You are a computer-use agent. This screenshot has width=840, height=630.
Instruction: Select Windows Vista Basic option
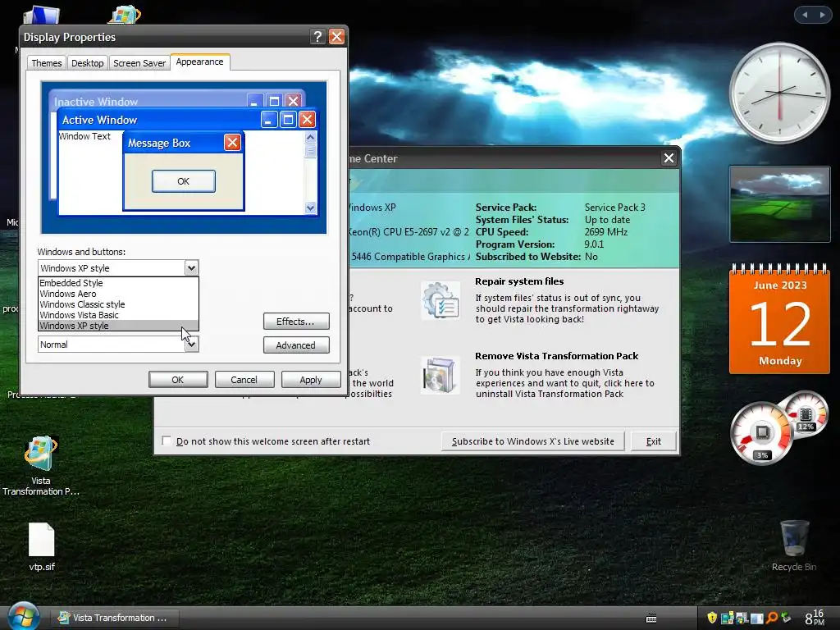point(118,315)
